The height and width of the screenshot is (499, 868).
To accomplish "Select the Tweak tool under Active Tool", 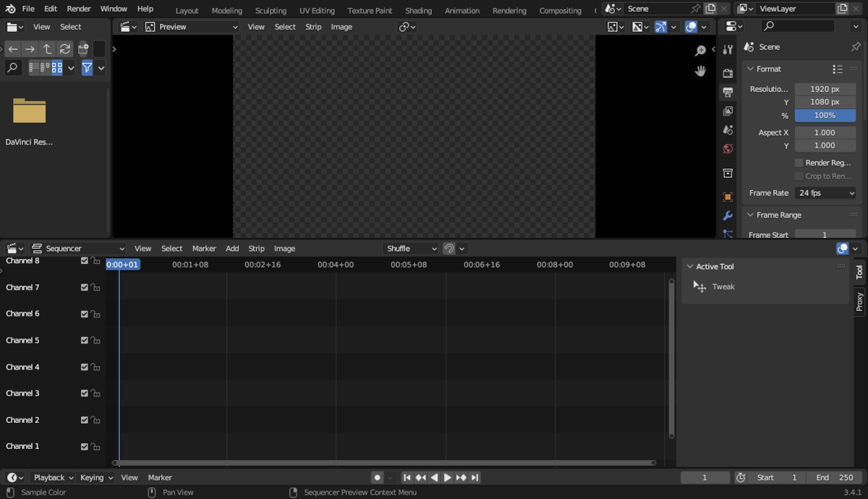I will click(723, 286).
